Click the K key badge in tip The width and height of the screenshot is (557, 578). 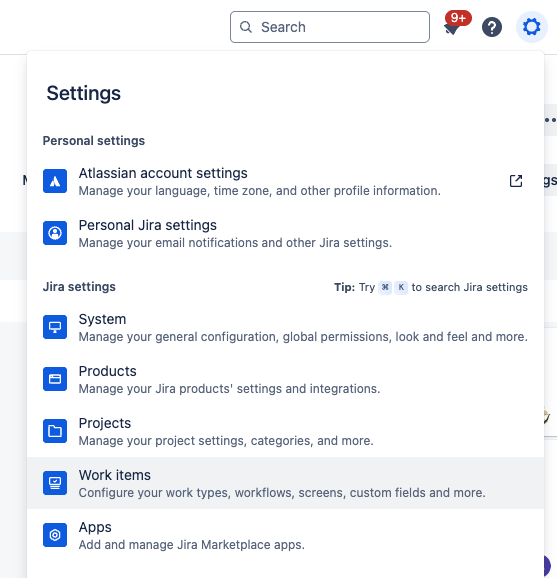tap(401, 288)
